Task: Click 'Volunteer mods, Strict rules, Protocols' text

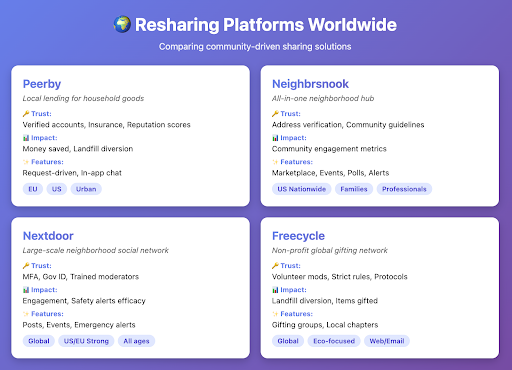Action: point(340,277)
